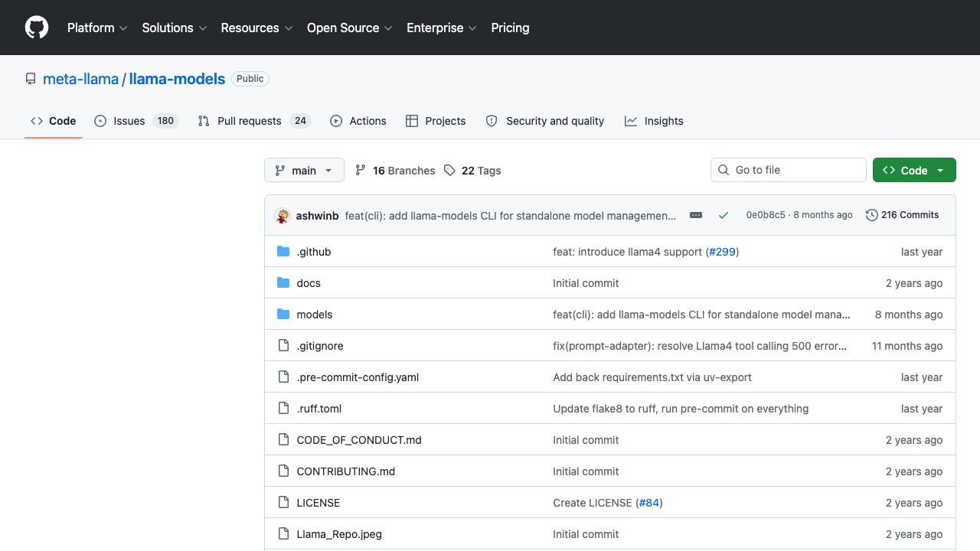Open the fix(prompt-adapter) commit message

click(700, 346)
